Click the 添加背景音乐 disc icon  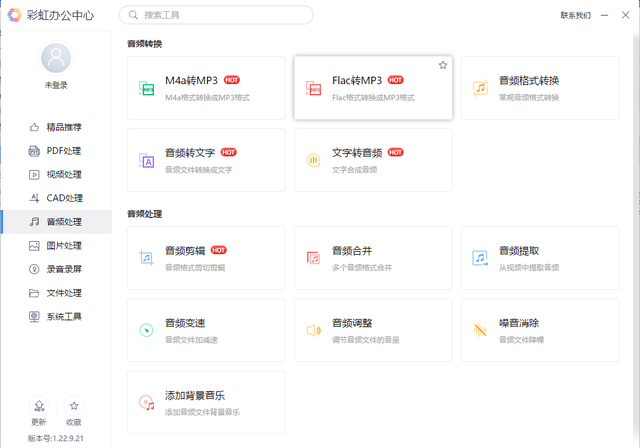pos(147,402)
